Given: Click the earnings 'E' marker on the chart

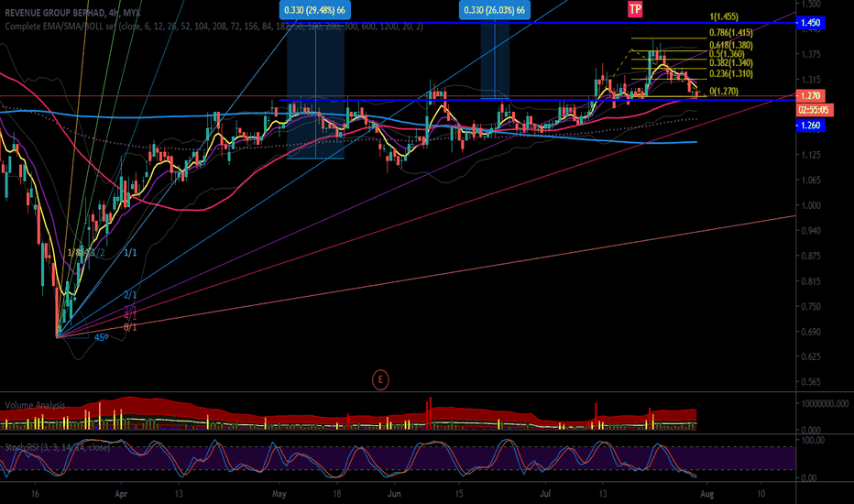Looking at the screenshot, I should 380,379.
